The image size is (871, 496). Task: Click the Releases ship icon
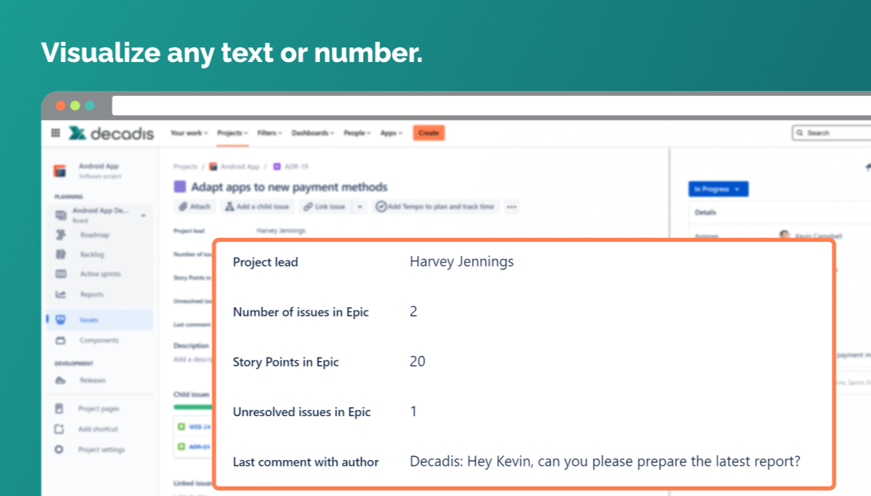click(61, 380)
